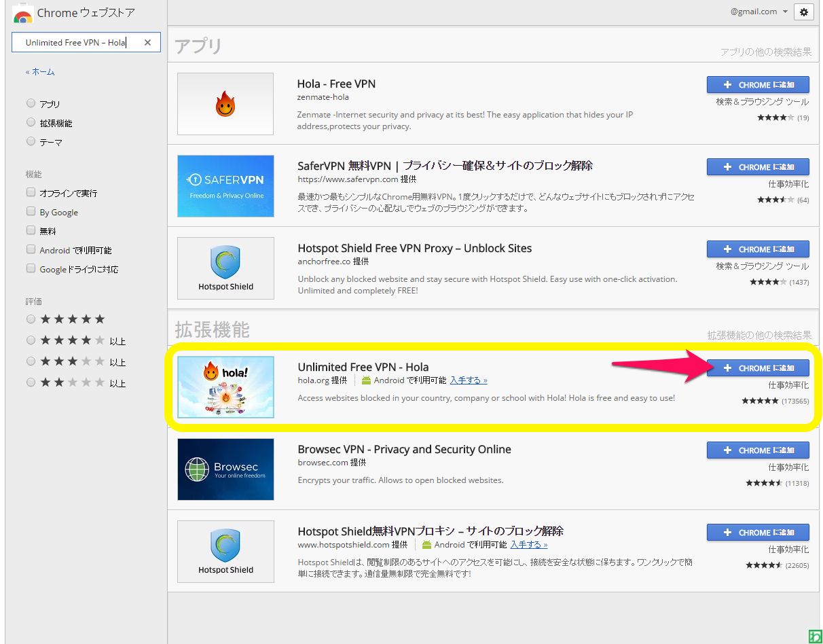This screenshot has height=644, width=823.
Task: Click the www.hotspotshield.com 提供 publisher text
Action: [x=352, y=545]
